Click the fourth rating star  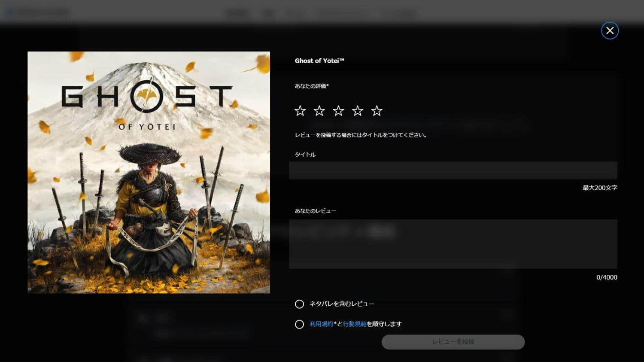pos(358,111)
